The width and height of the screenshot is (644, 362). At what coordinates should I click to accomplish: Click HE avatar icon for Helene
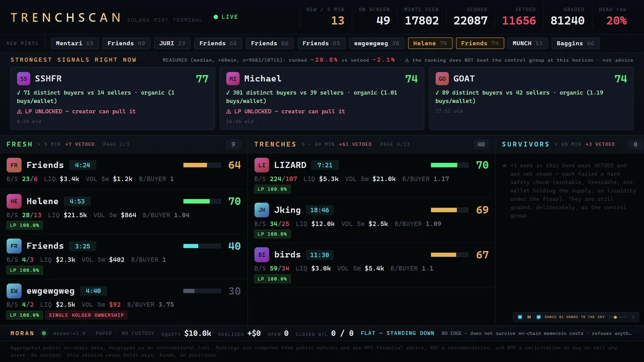coord(14,201)
